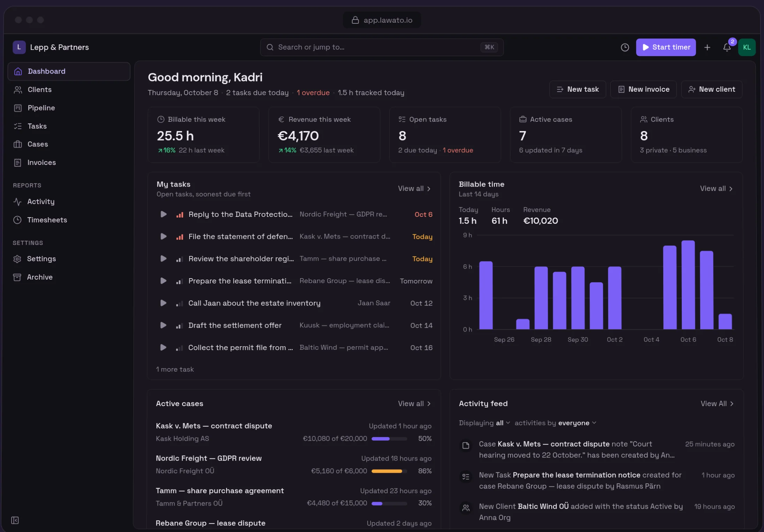
Task: Open Kask v. Mets — contract dispute case
Action: point(214,426)
